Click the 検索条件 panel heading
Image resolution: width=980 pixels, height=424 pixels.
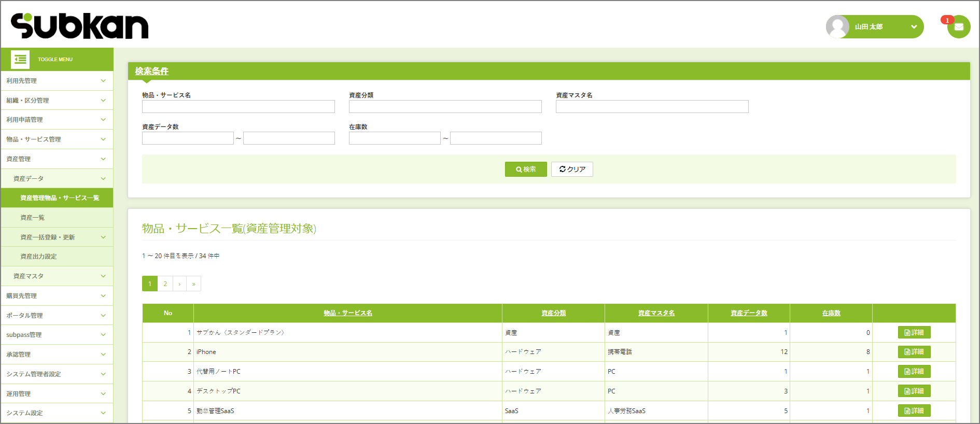click(x=152, y=71)
